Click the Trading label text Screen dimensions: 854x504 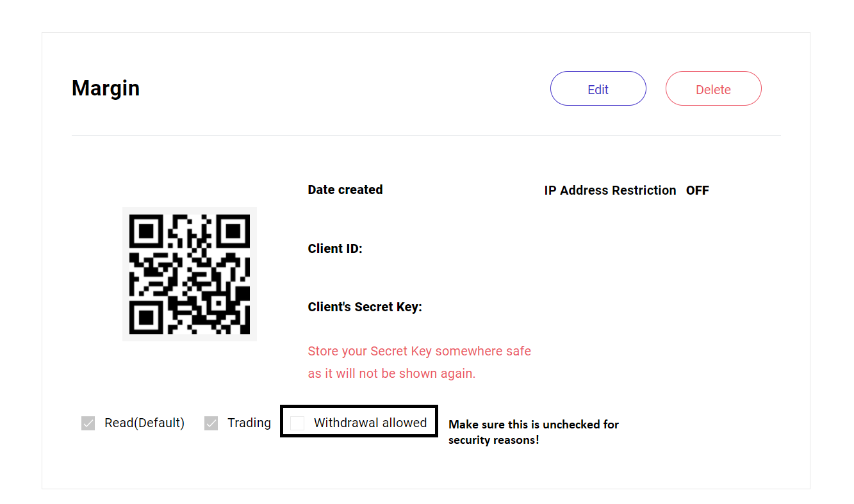(x=249, y=423)
